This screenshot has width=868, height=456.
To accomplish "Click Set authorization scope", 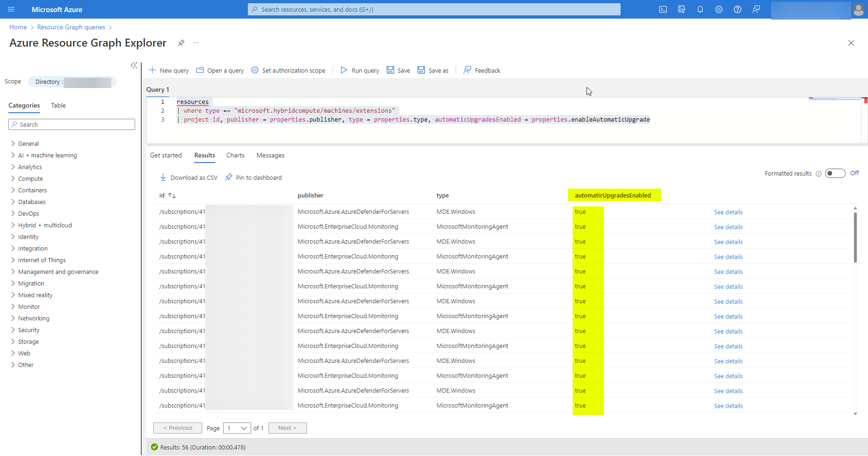I will tap(288, 70).
